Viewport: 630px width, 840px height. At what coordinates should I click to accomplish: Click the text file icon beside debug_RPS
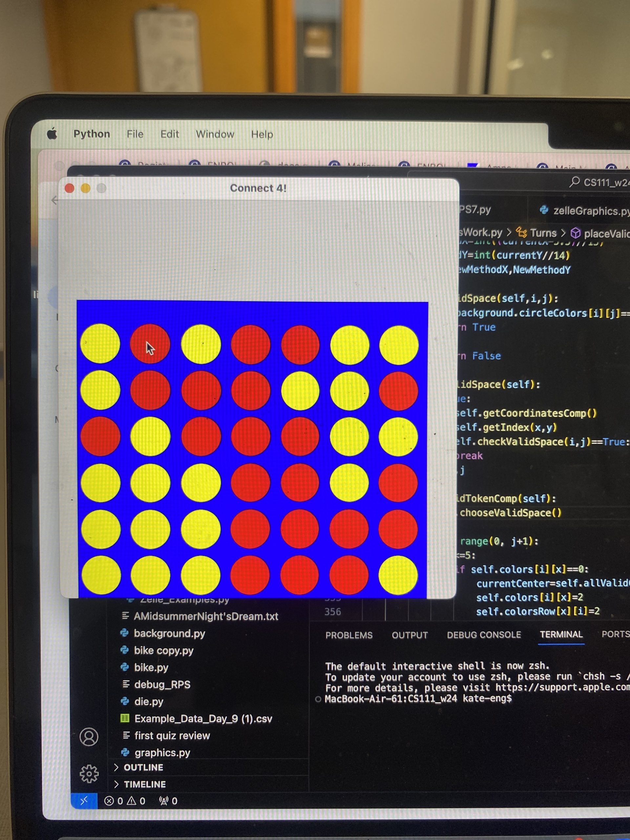[126, 684]
